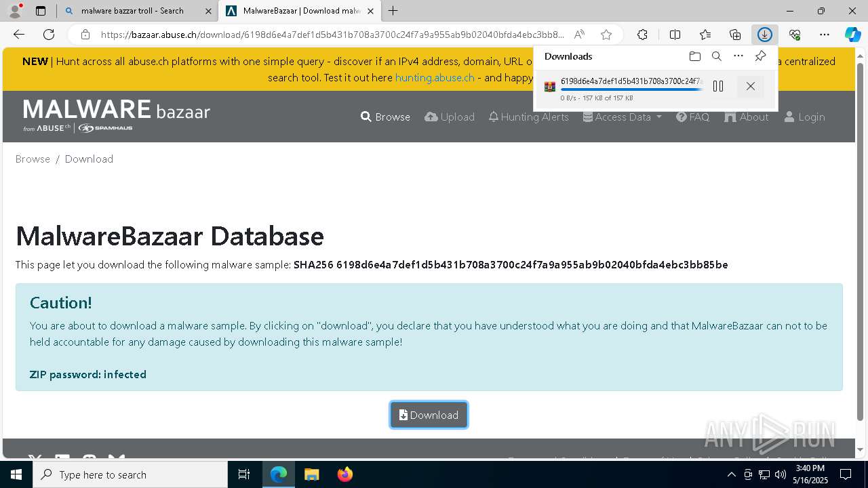This screenshot has height=488, width=868.
Task: Add this page to favorites star
Action: pyautogui.click(x=606, y=35)
